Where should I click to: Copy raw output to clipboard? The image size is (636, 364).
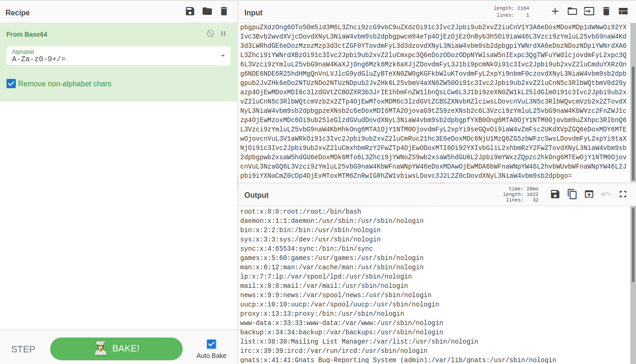(x=572, y=194)
